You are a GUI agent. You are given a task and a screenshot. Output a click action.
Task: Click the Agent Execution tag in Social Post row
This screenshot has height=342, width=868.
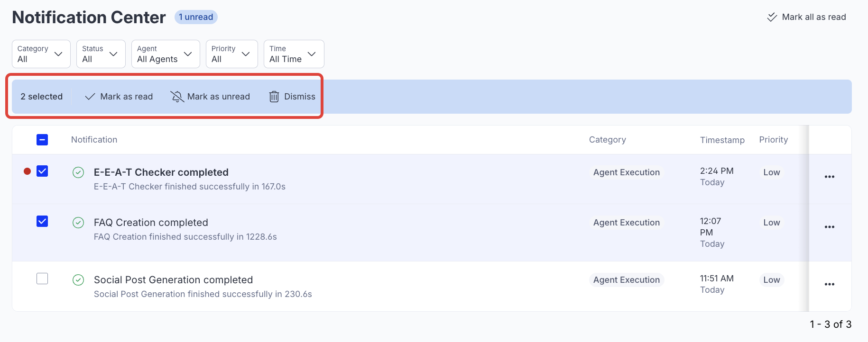click(x=627, y=280)
